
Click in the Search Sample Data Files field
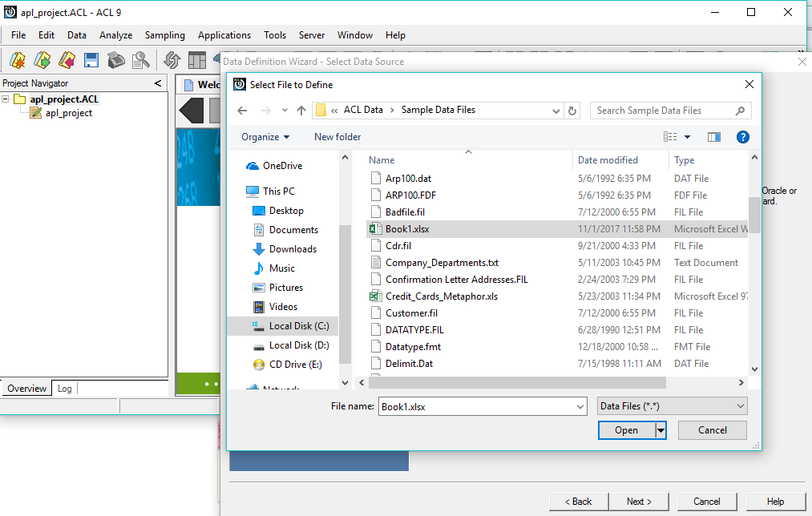coord(664,111)
